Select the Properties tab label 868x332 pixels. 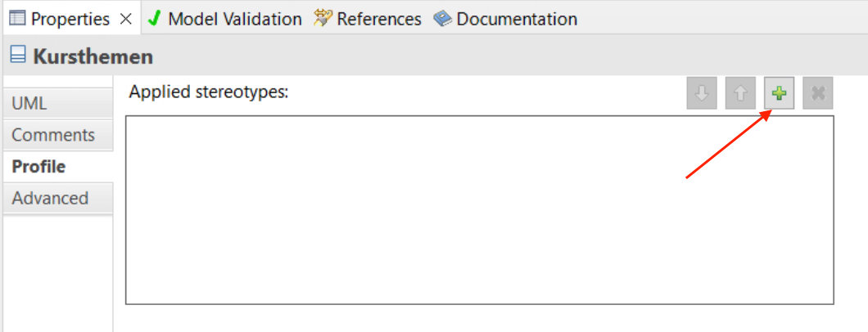(70, 19)
